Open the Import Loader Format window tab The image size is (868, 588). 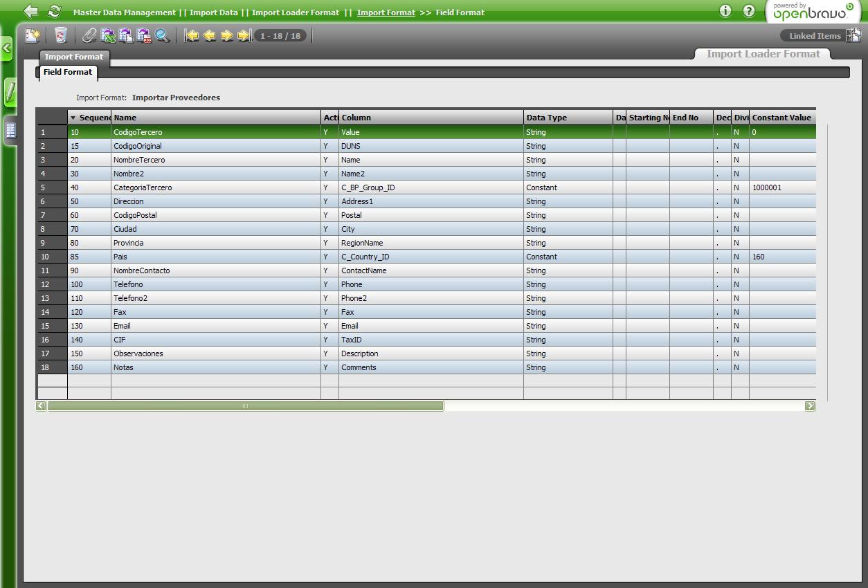(763, 54)
